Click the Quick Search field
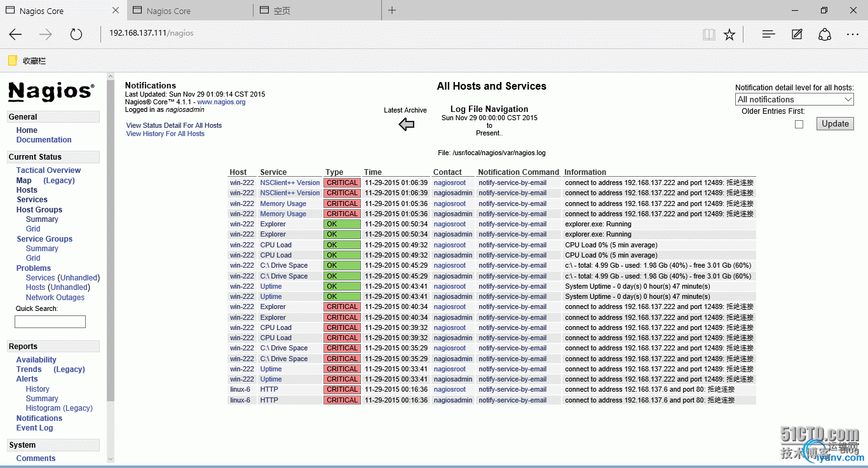The height and width of the screenshot is (468, 868). click(50, 322)
